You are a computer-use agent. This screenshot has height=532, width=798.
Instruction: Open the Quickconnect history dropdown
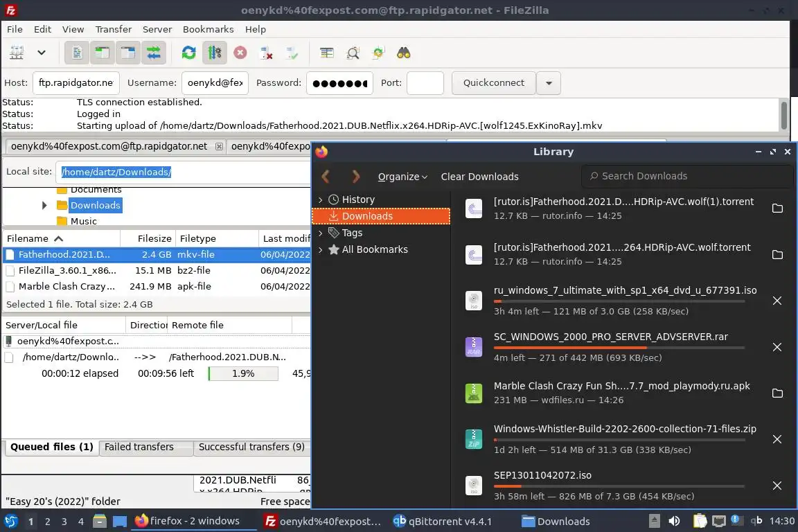tap(549, 83)
